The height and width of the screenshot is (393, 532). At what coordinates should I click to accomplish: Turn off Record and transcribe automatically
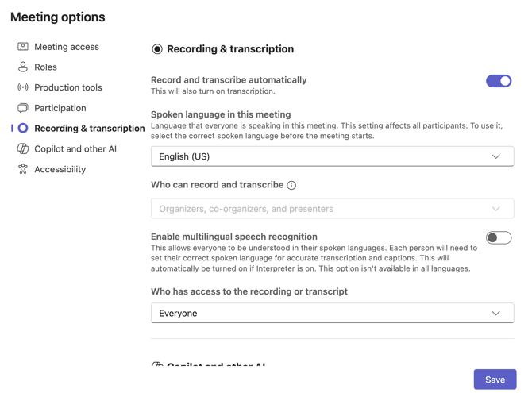pos(499,81)
